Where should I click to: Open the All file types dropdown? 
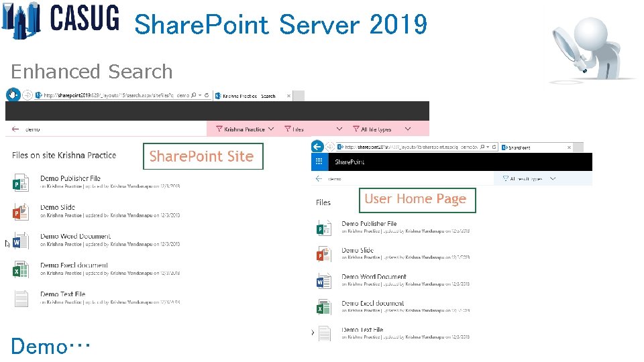click(x=382, y=129)
